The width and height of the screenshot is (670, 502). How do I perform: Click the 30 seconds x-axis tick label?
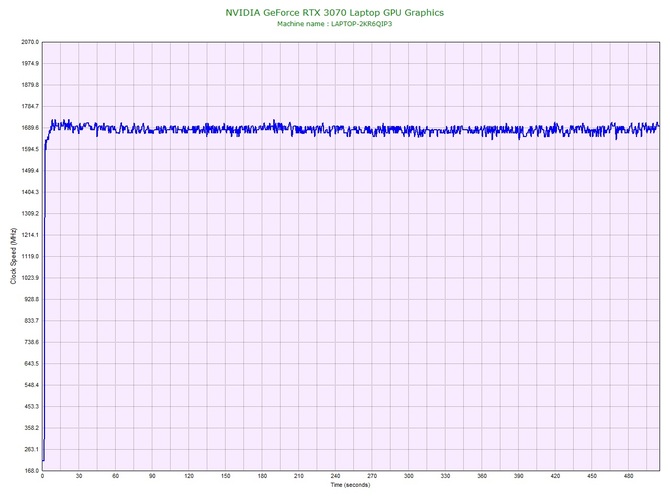(x=79, y=476)
